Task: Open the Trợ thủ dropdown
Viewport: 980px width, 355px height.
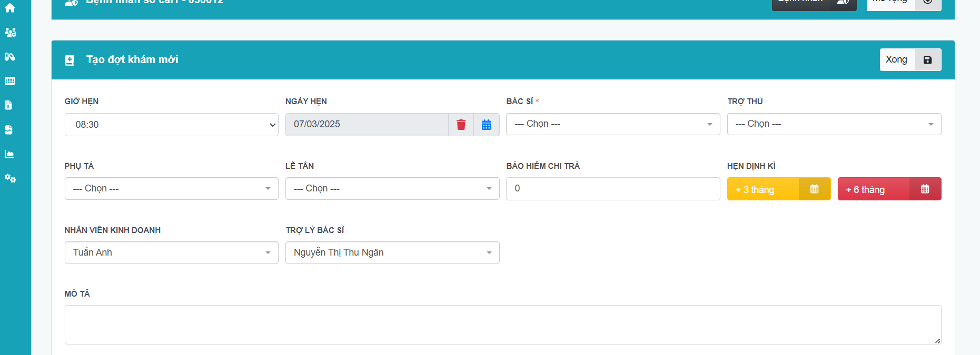Action: tap(834, 124)
